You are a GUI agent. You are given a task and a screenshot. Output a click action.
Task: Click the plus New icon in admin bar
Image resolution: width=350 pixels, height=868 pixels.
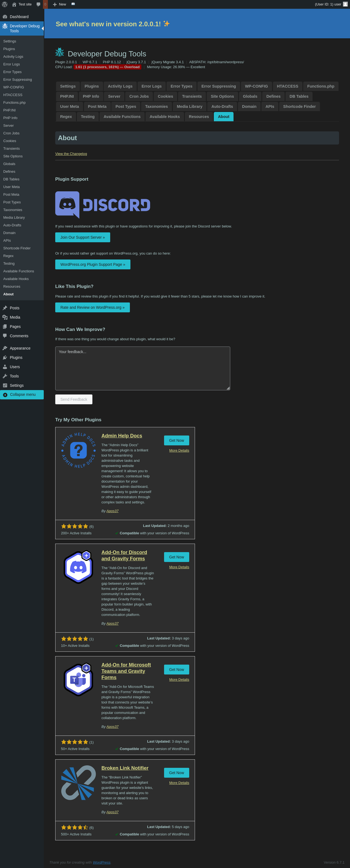point(55,4)
